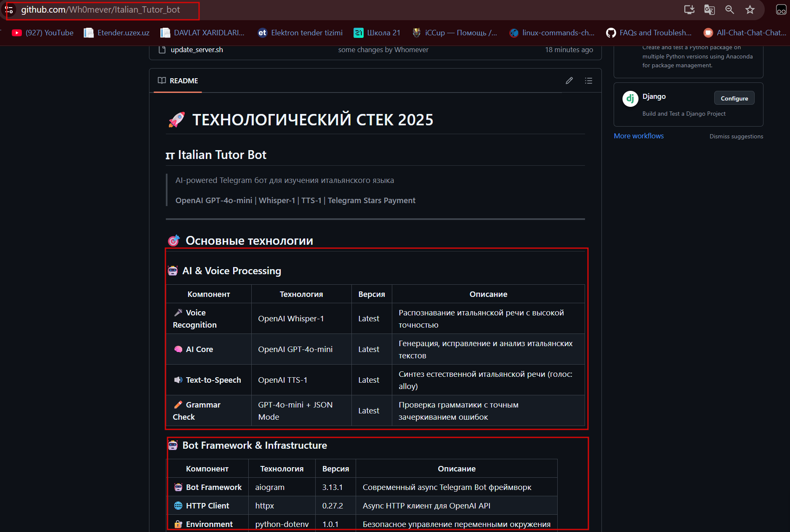Open the DAVLAT XARIDLARI bookmark

(x=202, y=33)
